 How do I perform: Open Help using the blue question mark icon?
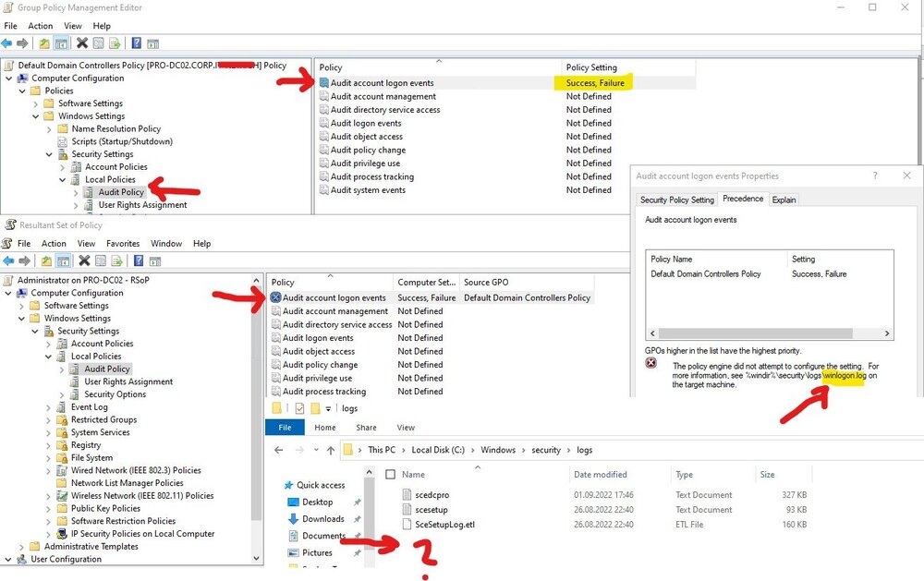tap(136, 41)
